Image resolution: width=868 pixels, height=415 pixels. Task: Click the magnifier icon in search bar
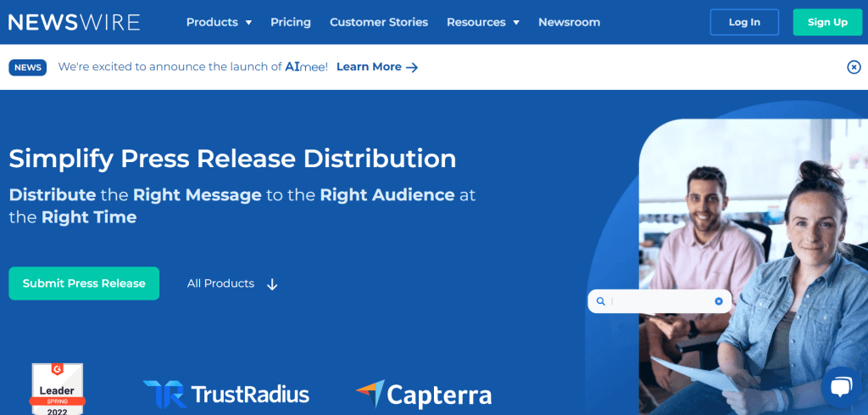coord(601,301)
